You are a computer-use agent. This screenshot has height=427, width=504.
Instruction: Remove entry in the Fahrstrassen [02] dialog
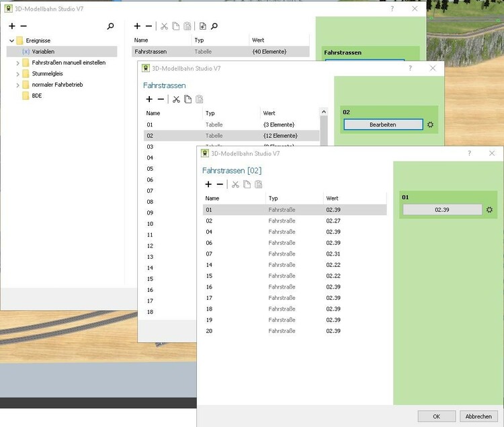point(220,184)
